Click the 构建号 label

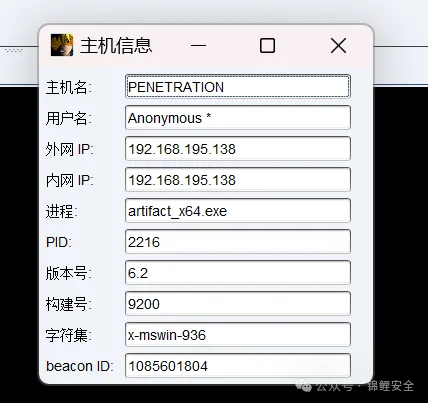pyautogui.click(x=68, y=304)
